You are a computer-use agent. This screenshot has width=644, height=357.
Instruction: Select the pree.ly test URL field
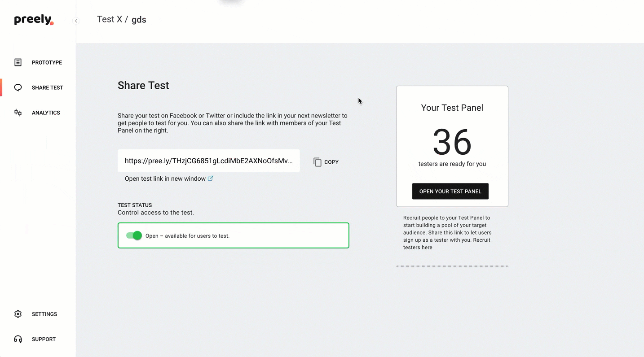point(209,161)
